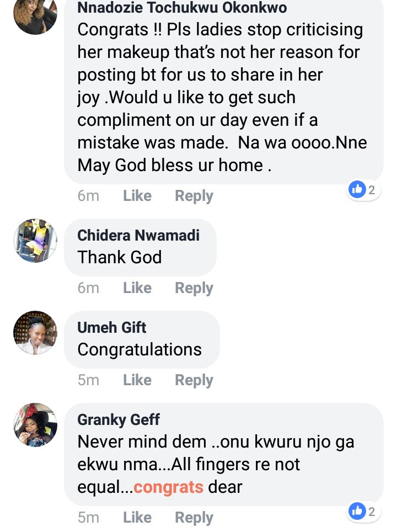The width and height of the screenshot is (397, 532).
Task: Reply to Chidera Nwamadi's comment
Action: click(194, 288)
